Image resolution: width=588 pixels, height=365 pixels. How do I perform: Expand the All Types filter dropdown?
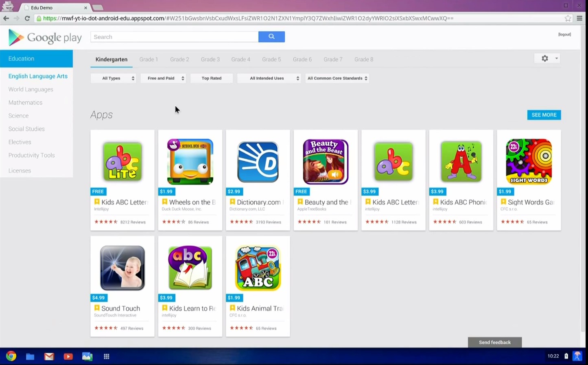[x=114, y=78]
